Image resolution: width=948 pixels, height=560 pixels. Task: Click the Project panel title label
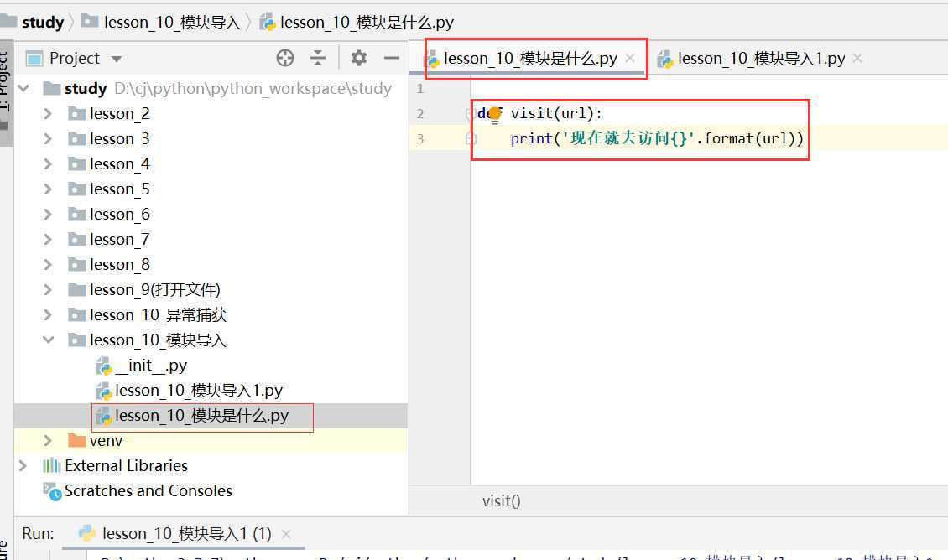[x=75, y=59]
